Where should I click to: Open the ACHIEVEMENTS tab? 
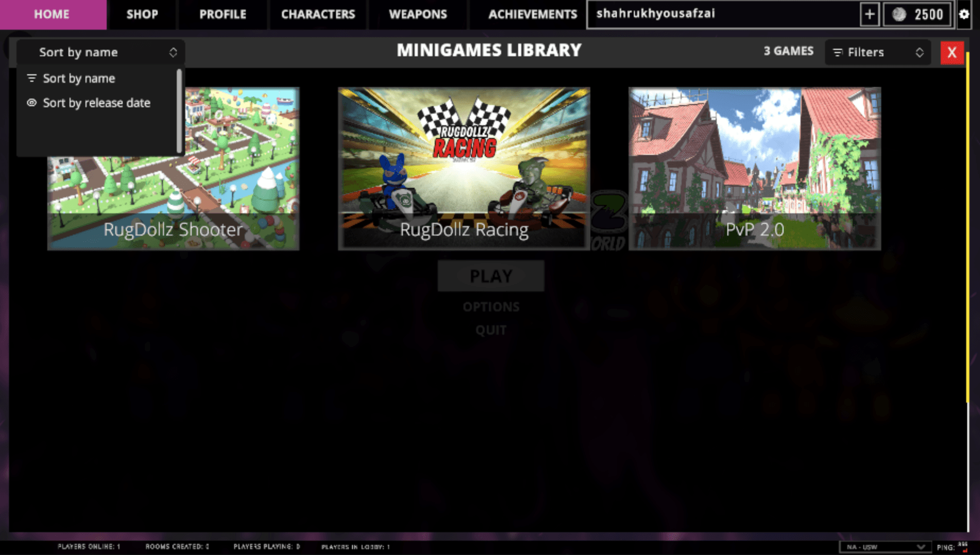pyautogui.click(x=532, y=14)
